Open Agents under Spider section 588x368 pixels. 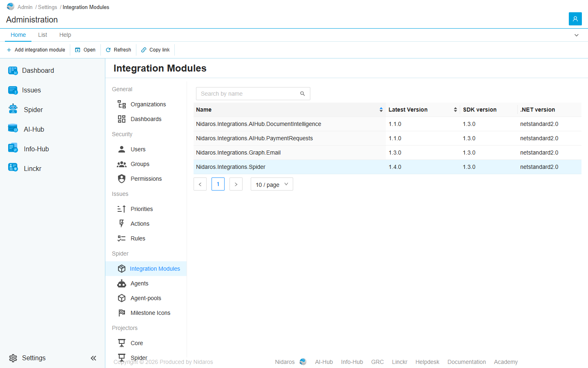[146, 283]
